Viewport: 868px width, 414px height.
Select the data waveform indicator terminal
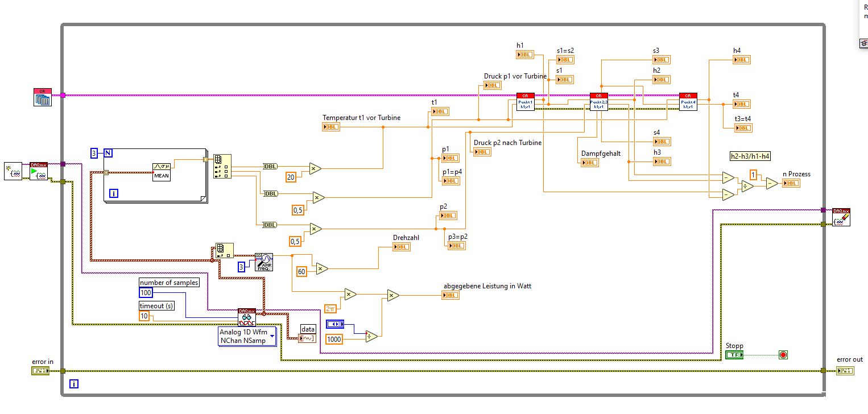pos(307,339)
